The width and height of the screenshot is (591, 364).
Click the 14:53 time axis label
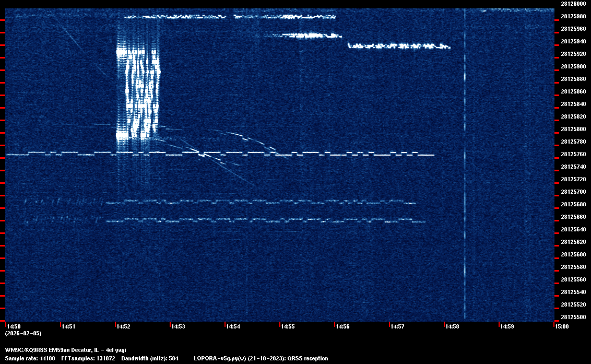click(x=178, y=326)
